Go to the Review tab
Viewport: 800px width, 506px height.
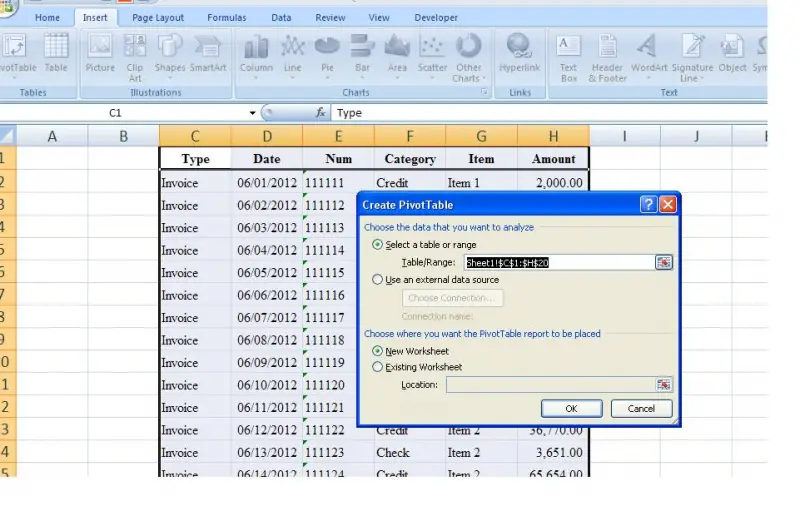(x=330, y=17)
